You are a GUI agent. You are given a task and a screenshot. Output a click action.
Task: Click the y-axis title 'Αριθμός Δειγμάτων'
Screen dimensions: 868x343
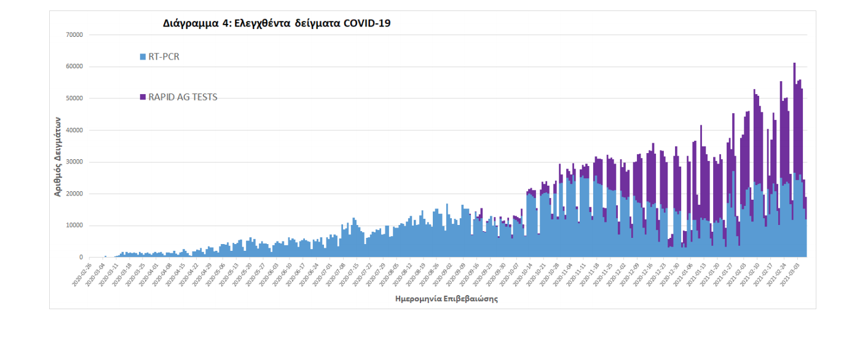tap(58, 156)
